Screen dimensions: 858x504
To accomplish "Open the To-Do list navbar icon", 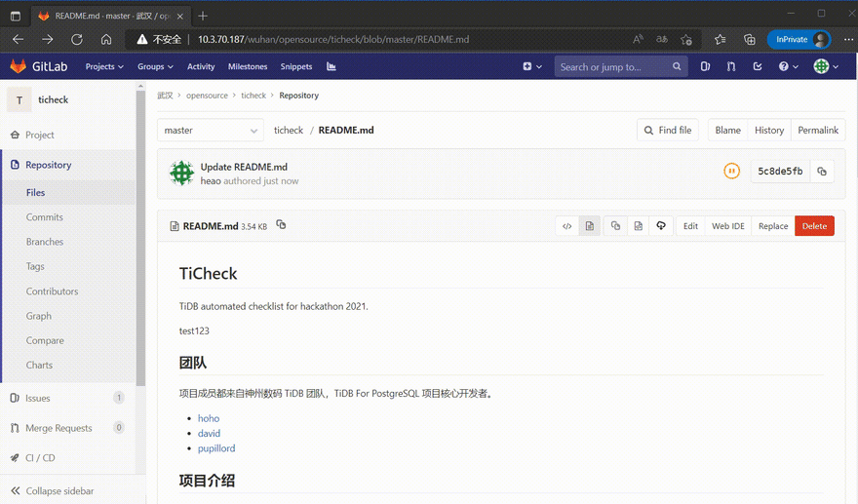I will [758, 66].
